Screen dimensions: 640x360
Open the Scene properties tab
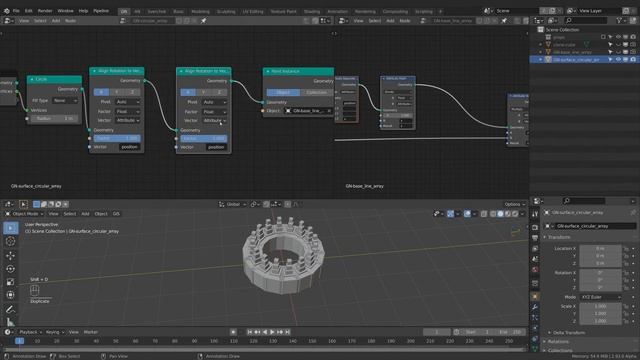click(535, 259)
